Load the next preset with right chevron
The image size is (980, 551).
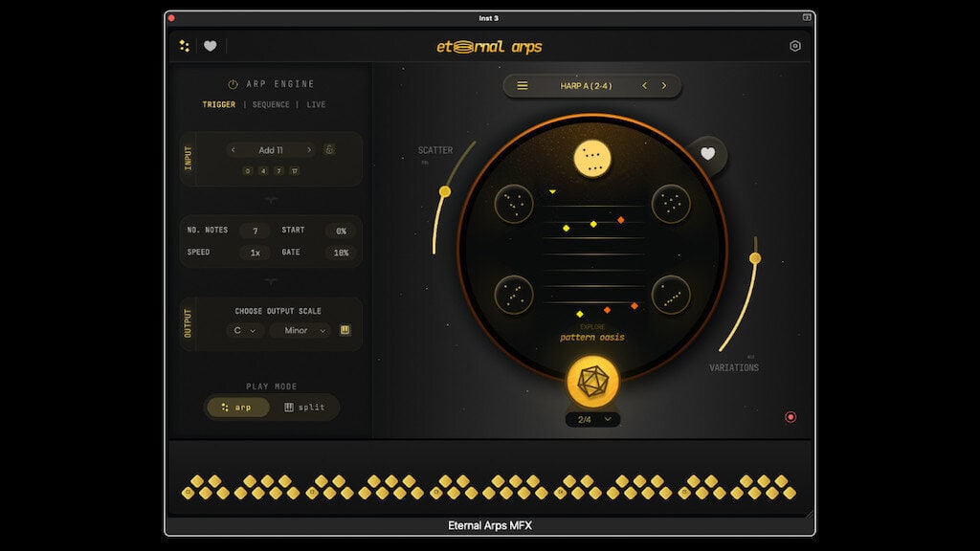click(664, 85)
